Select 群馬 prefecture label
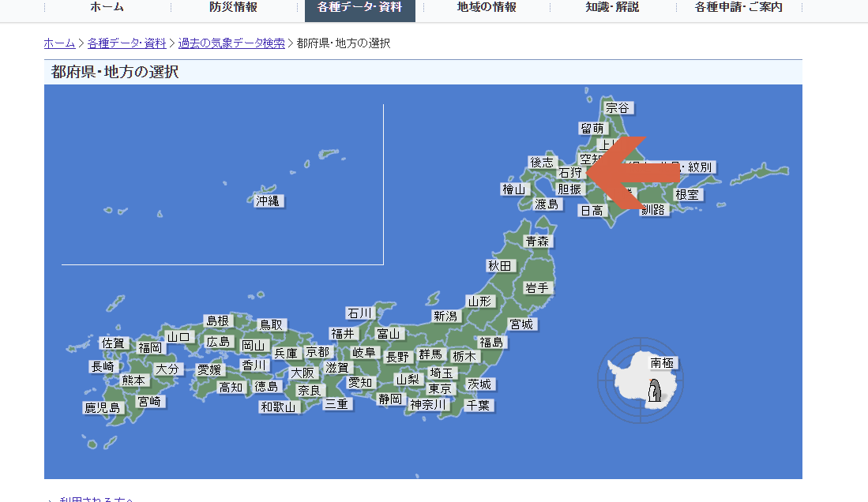This screenshot has width=868, height=502. [430, 354]
